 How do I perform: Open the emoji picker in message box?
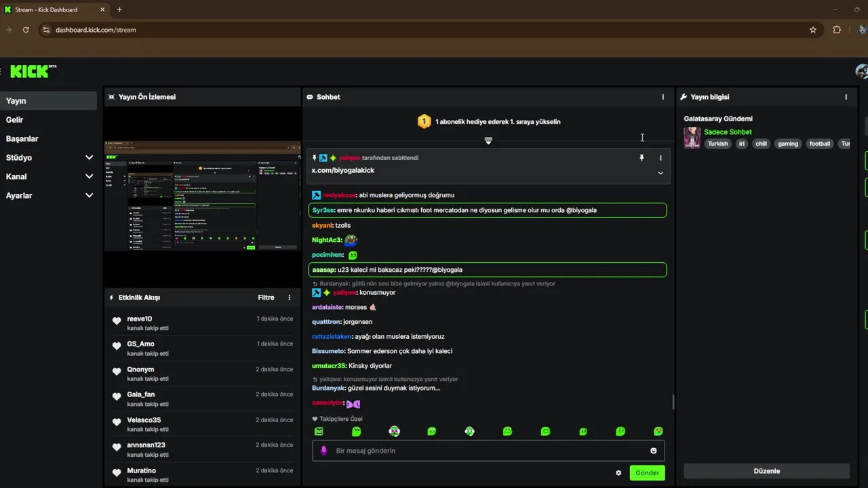point(654,451)
